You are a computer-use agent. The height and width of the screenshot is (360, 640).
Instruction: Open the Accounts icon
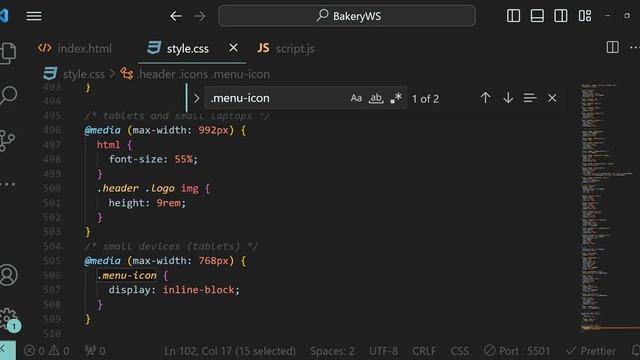[9, 275]
